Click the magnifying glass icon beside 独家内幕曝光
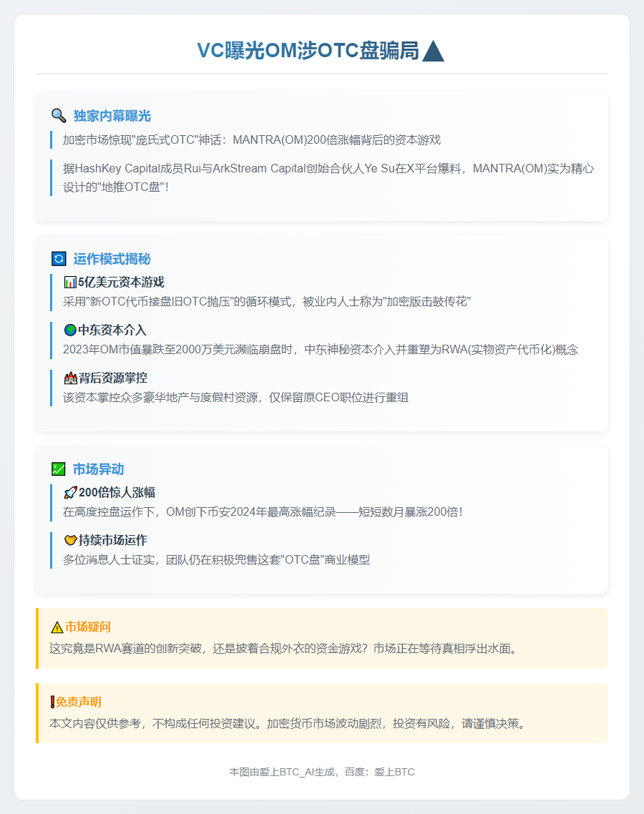644x814 pixels. (59, 116)
